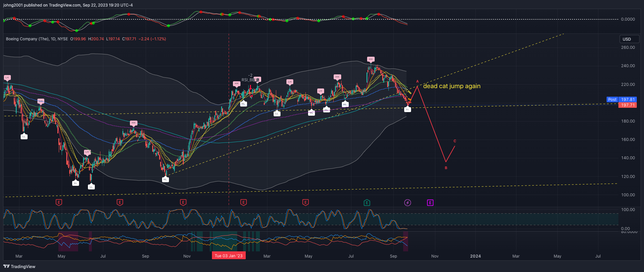Click the topmost HH pivot label above 240
This screenshot has width=644, height=272.
point(370,59)
